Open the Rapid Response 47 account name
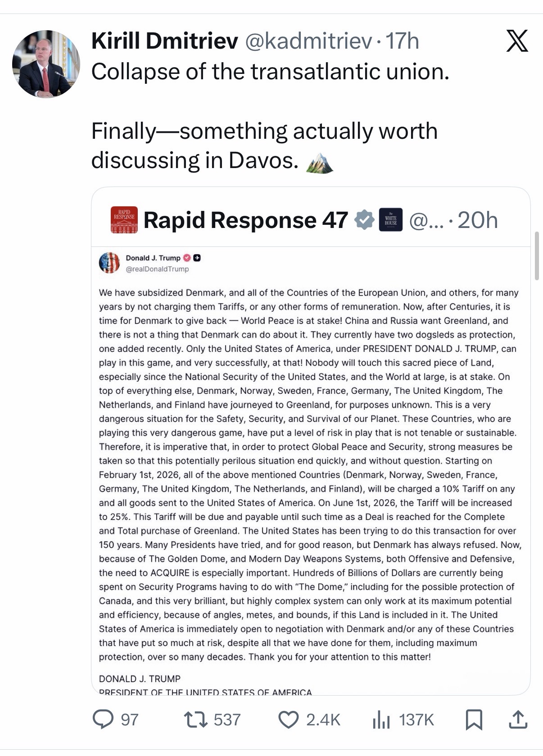The width and height of the screenshot is (543, 756). tap(245, 220)
